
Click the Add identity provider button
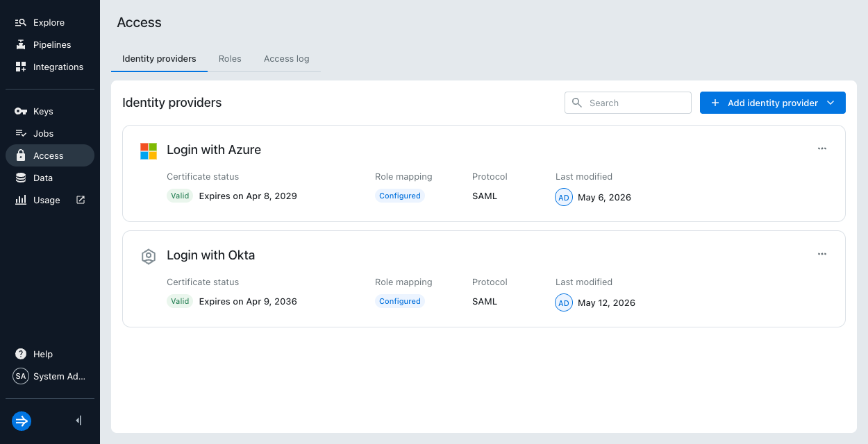772,103
